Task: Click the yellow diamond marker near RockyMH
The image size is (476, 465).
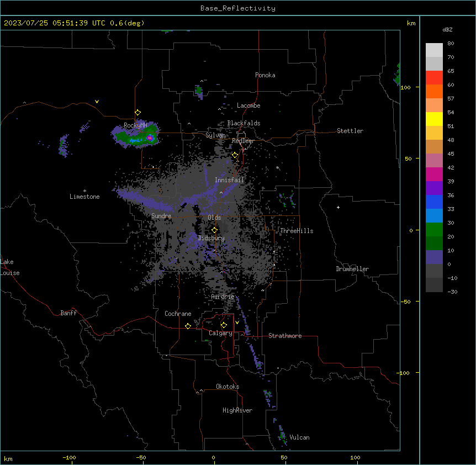Action: (137, 113)
